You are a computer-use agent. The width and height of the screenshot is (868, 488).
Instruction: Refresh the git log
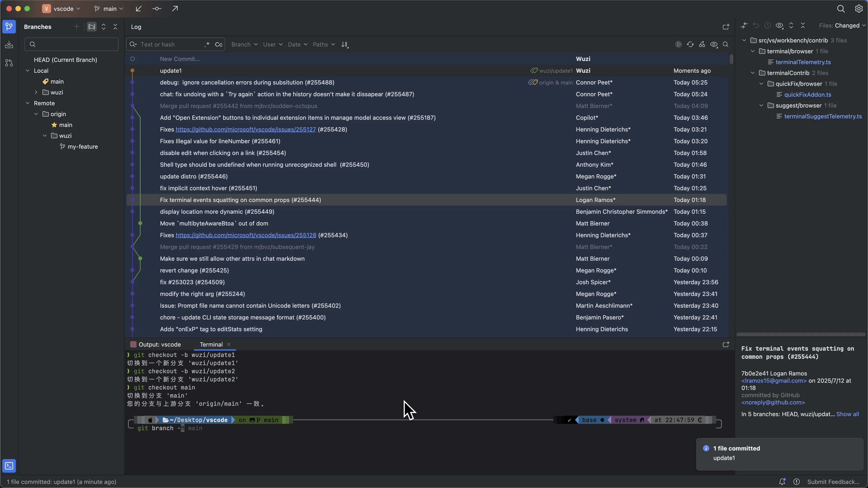pos(690,45)
